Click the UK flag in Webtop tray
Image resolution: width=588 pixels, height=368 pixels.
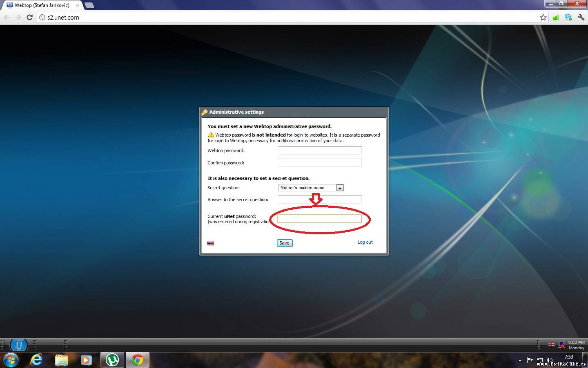551,345
